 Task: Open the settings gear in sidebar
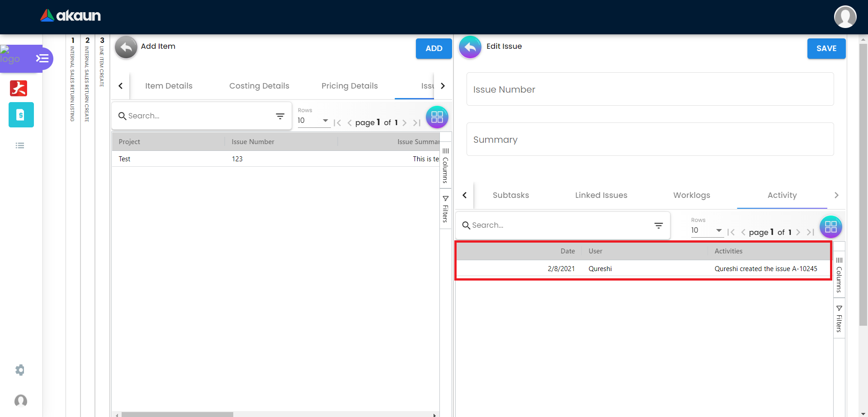coord(20,370)
